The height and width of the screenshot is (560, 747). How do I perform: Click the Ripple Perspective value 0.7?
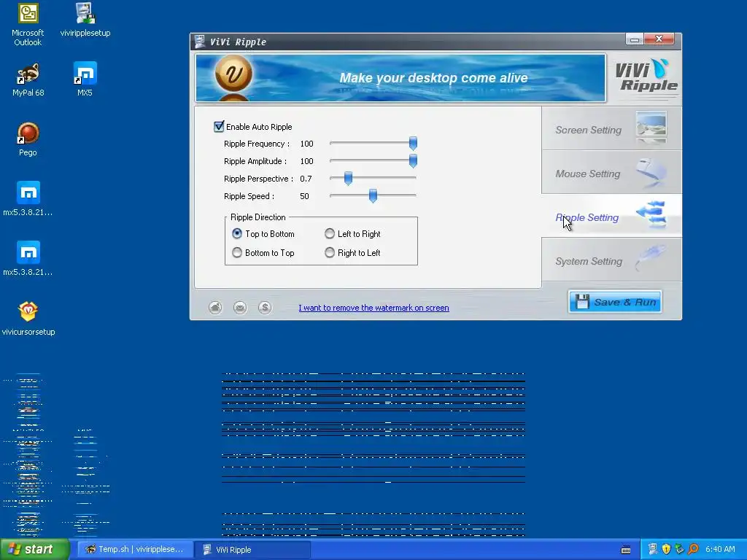pyautogui.click(x=306, y=179)
